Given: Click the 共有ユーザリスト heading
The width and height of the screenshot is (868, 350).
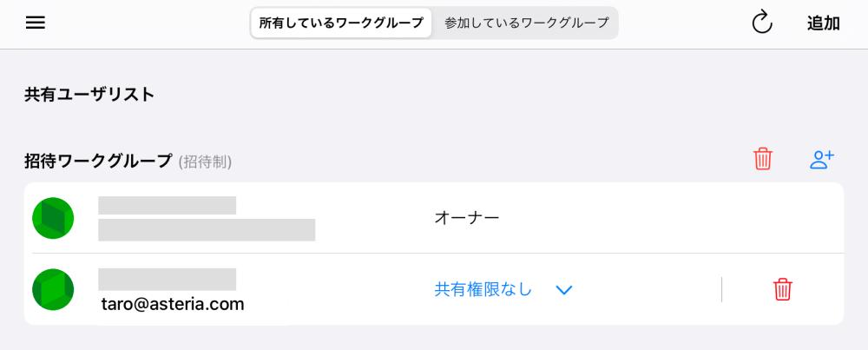Looking at the screenshot, I should (89, 95).
